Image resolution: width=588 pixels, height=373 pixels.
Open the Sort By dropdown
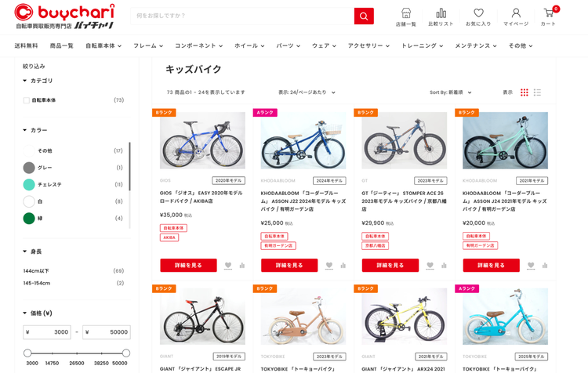pos(450,92)
